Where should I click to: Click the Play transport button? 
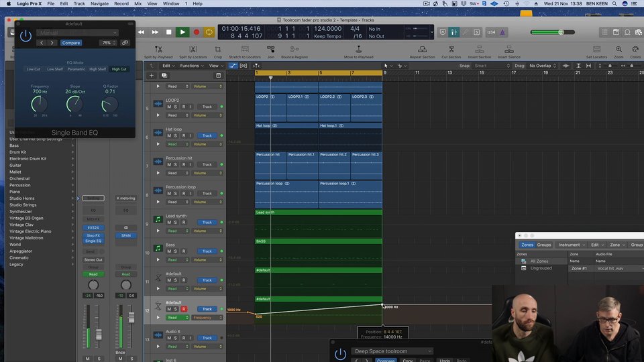[182, 32]
